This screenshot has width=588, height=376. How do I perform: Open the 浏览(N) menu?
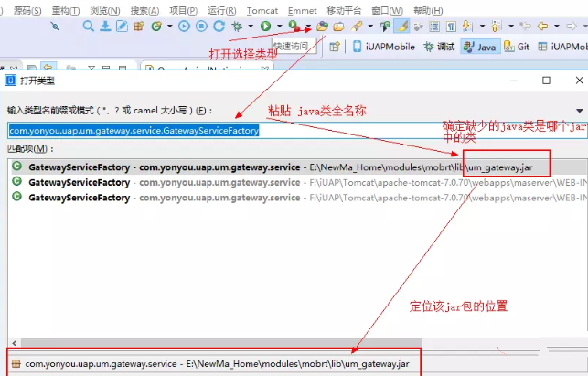[105, 10]
